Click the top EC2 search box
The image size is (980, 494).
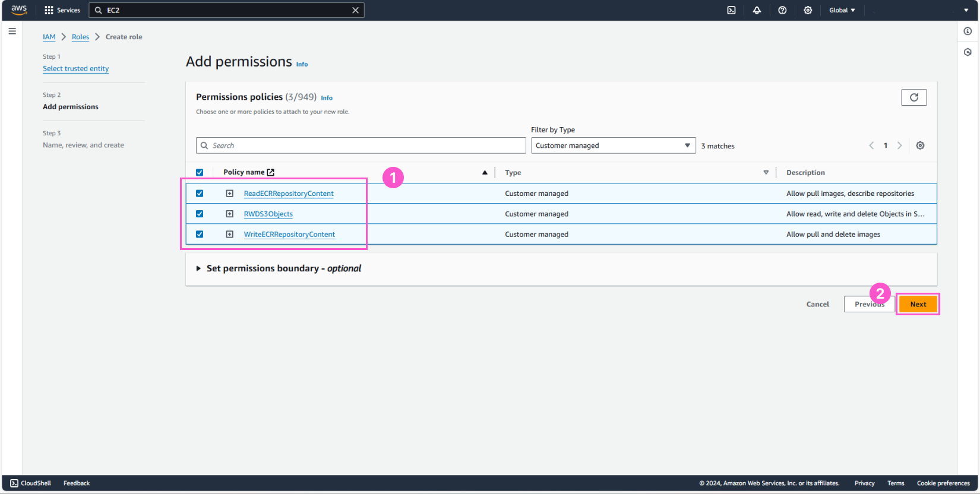coord(226,10)
